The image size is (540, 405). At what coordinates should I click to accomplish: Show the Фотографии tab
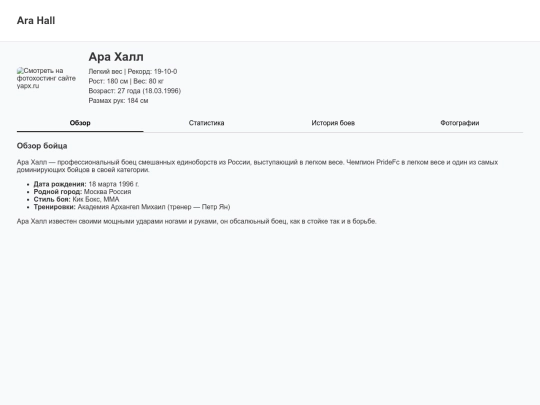[x=459, y=123]
